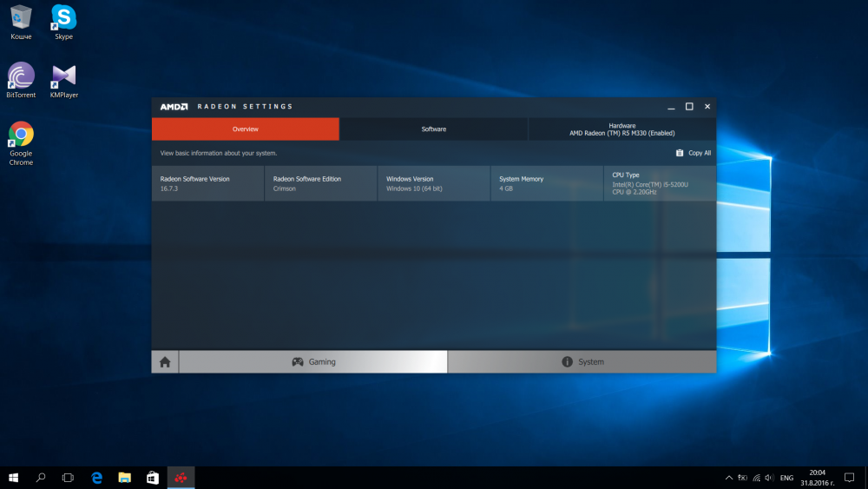Switch to the Hardware AMD Radeon R5 M330 tab
Viewport: 868px width, 489px height.
click(621, 129)
